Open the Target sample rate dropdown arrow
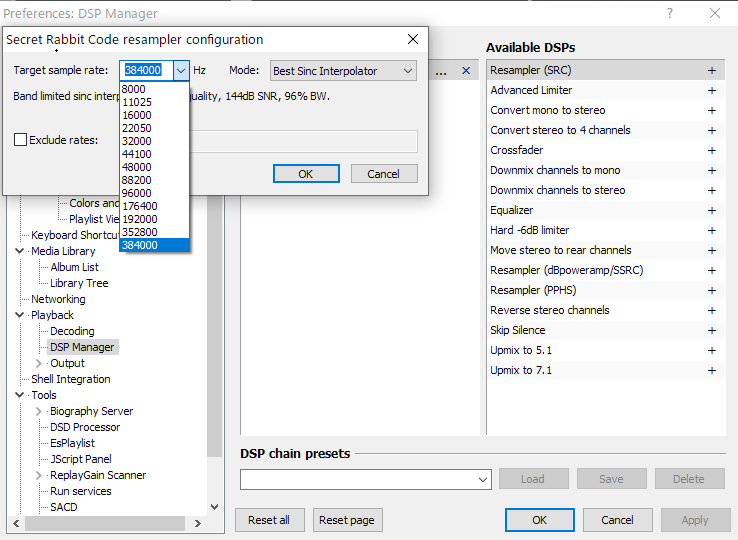 [x=181, y=71]
